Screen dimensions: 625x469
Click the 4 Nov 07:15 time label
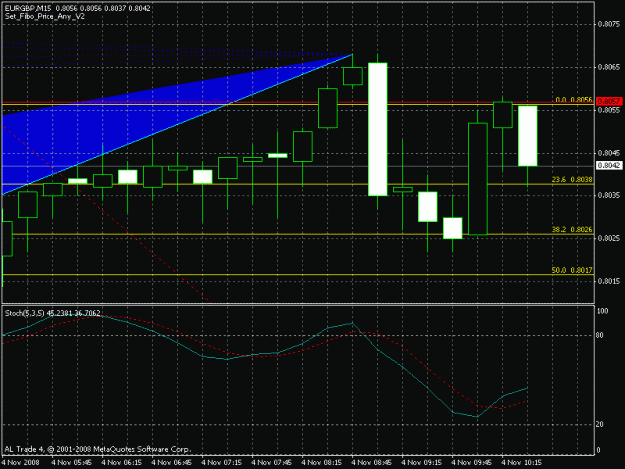point(221,463)
